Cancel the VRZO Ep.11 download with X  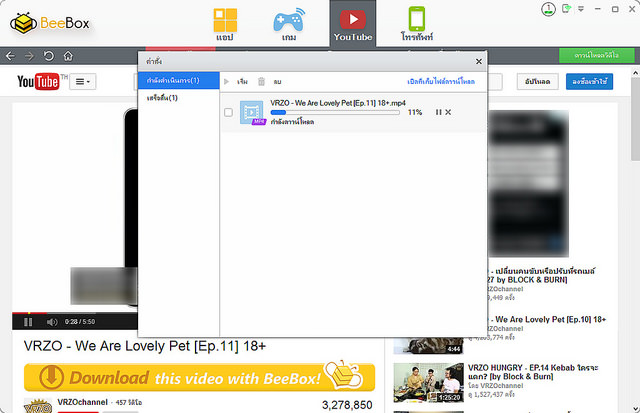(x=448, y=112)
